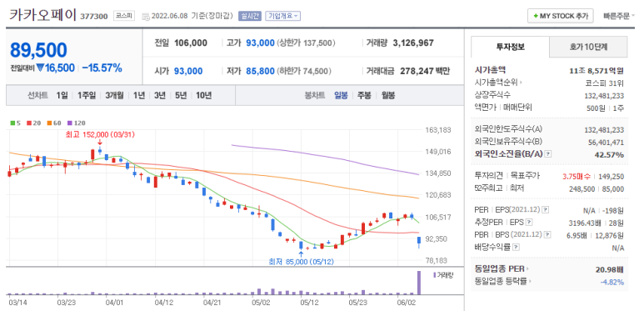Click the 163,183 price axis label

(438, 130)
